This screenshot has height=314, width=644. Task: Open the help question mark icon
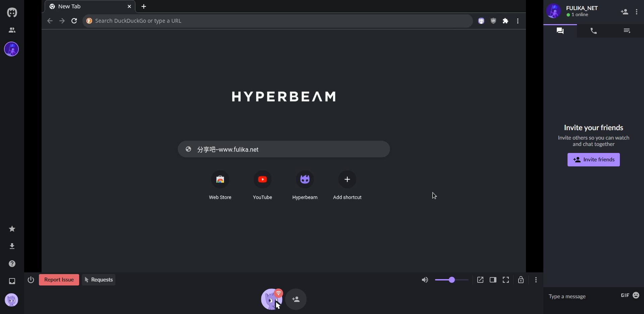pyautogui.click(x=12, y=264)
